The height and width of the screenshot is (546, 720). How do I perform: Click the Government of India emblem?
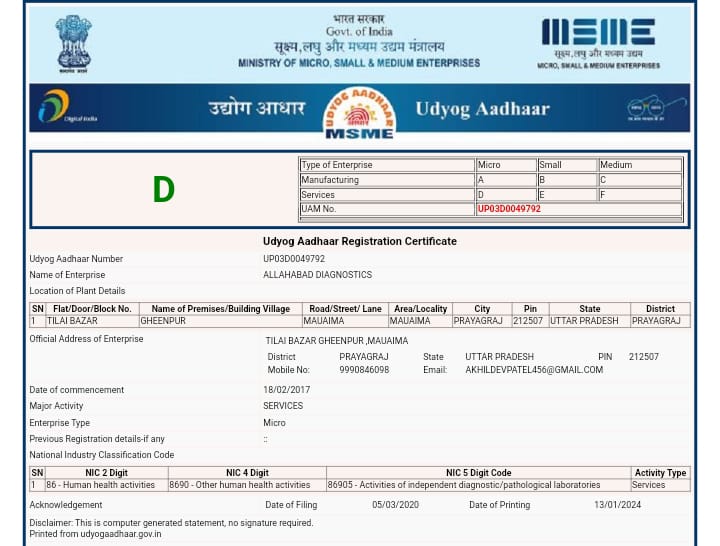[73, 44]
